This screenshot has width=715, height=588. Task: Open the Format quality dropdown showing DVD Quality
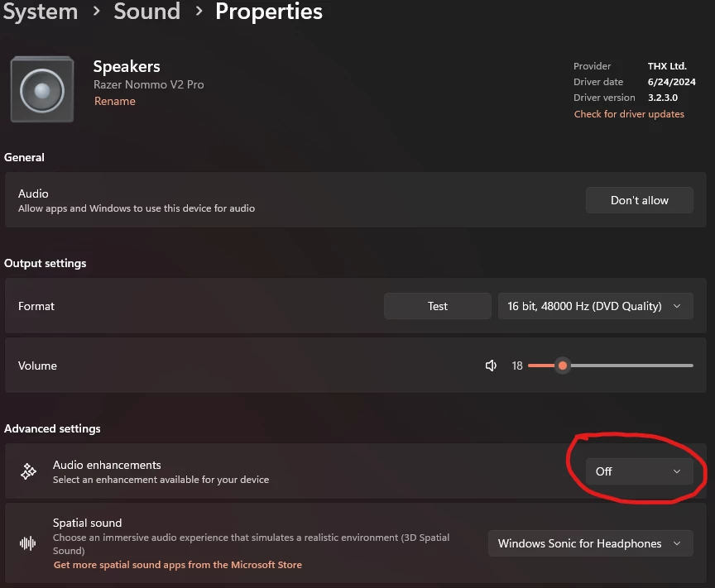(595, 305)
